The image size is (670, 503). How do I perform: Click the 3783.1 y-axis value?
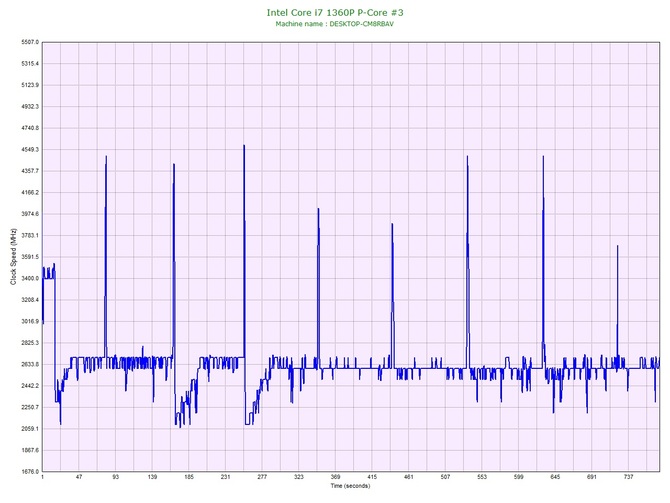pos(30,235)
